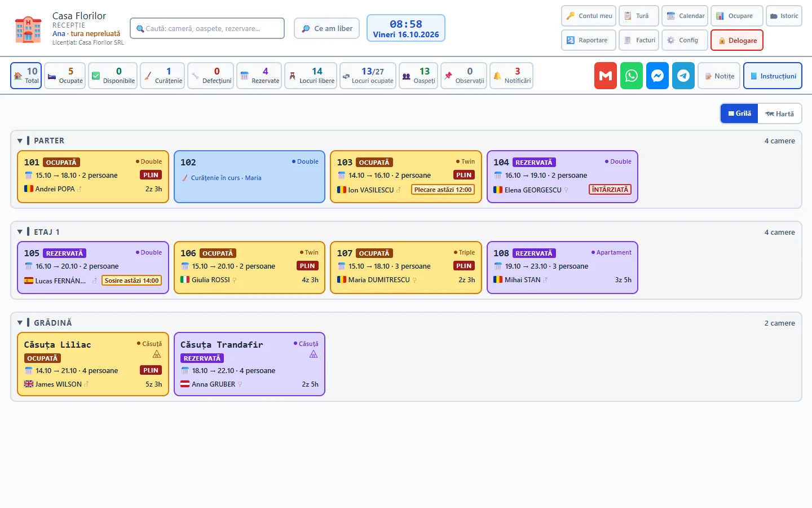This screenshot has width=812, height=508.
Task: Click the Casa Florilor hotel logo
Action: tap(28, 29)
